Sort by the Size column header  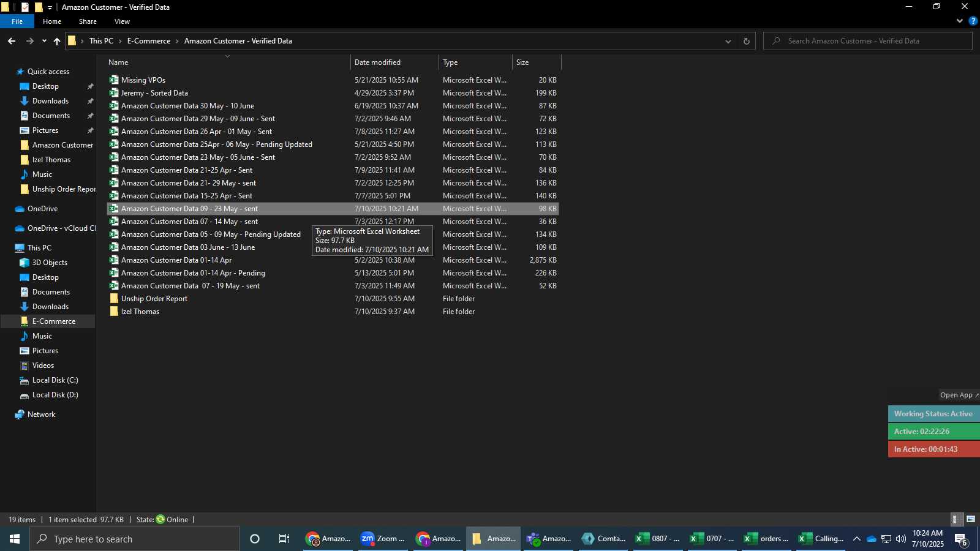tap(537, 62)
